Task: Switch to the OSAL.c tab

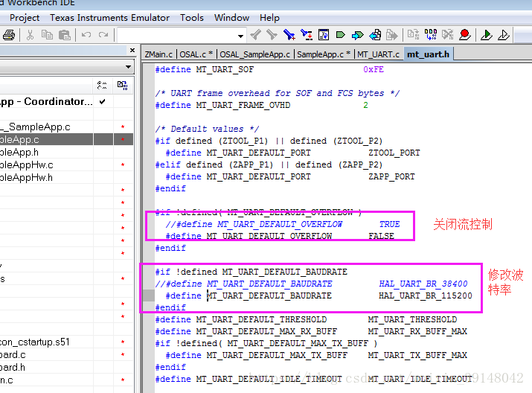Action: [196, 54]
